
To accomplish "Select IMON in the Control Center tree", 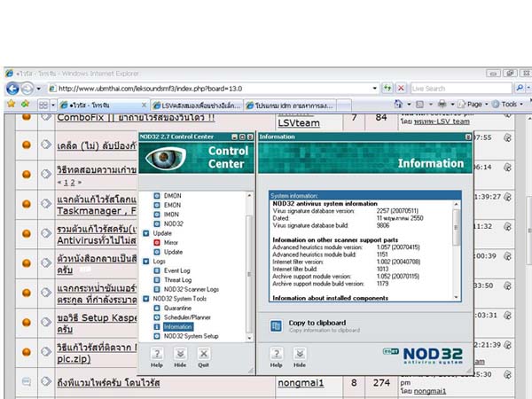I will pos(171,215).
